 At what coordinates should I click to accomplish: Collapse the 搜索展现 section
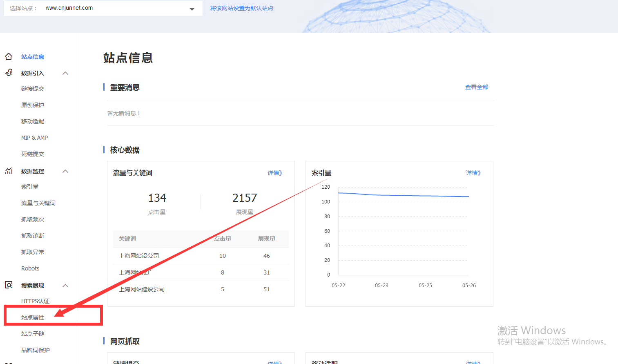tap(65, 285)
